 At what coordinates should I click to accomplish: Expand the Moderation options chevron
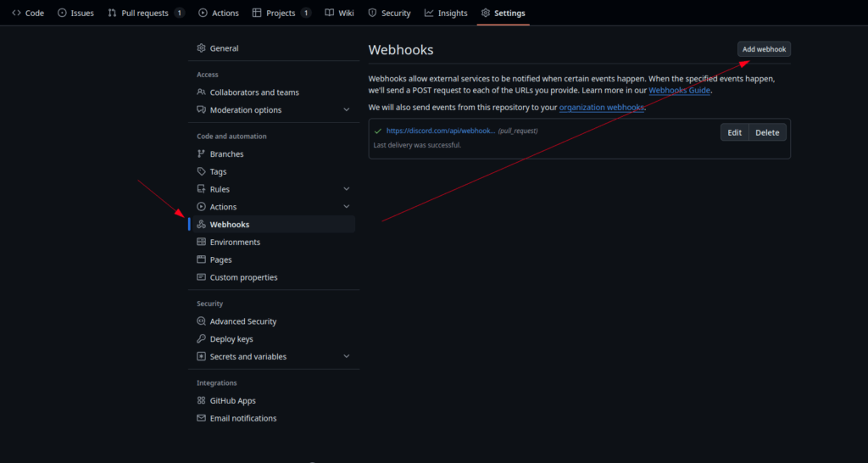[347, 109]
